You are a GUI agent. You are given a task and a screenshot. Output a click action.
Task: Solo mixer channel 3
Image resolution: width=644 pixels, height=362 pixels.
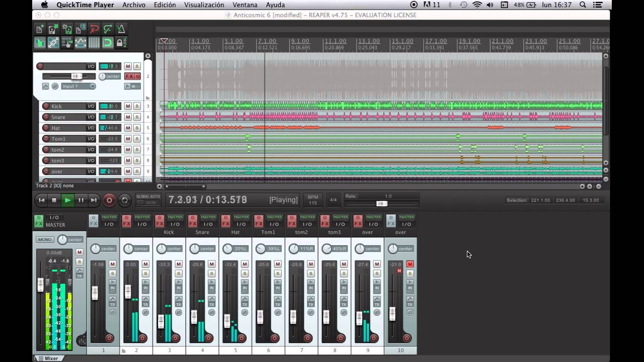click(x=179, y=274)
